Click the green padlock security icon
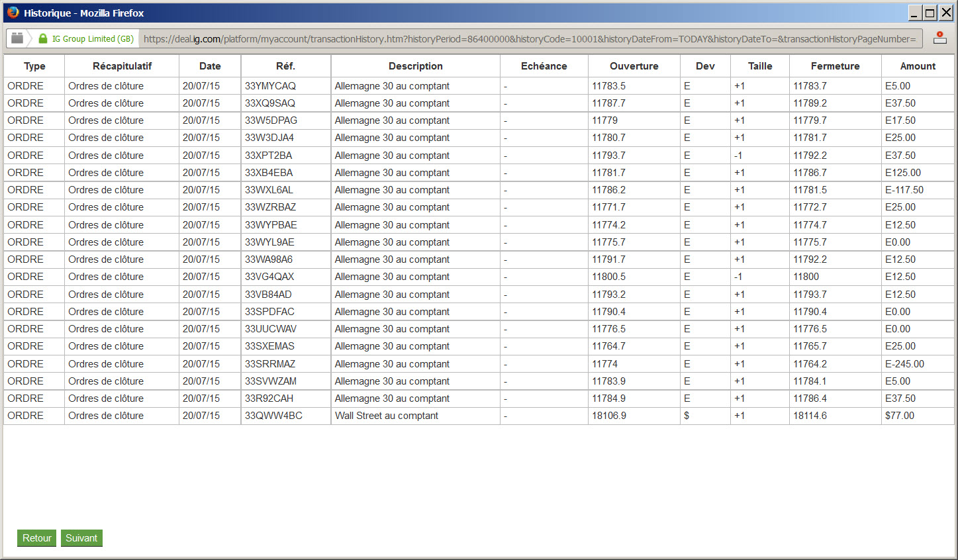The image size is (958, 560). tap(43, 38)
